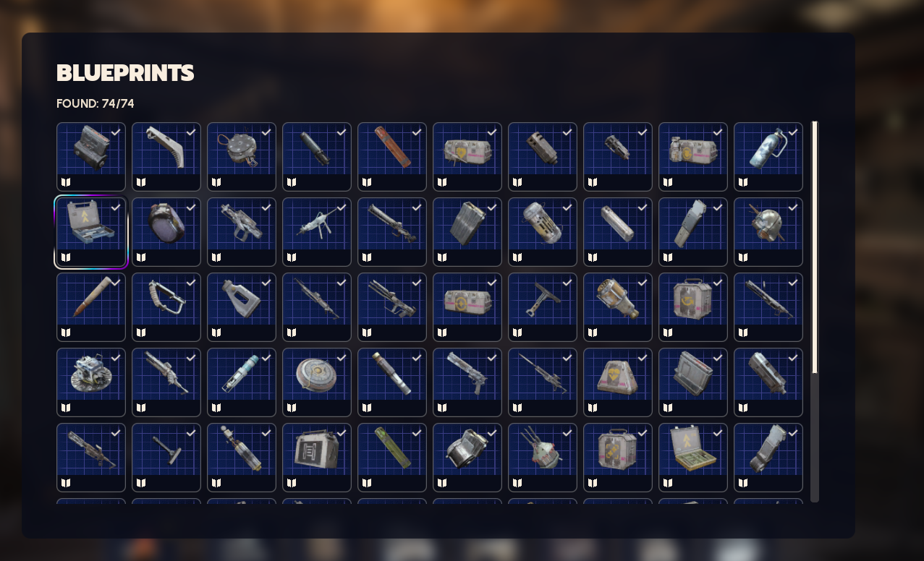Pick the round mine with wires blueprint

[242, 157]
